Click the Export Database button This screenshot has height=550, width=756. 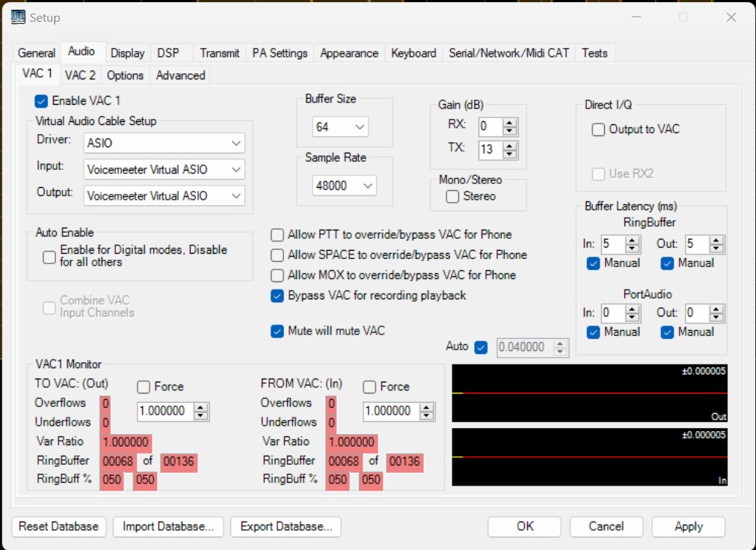tap(286, 527)
